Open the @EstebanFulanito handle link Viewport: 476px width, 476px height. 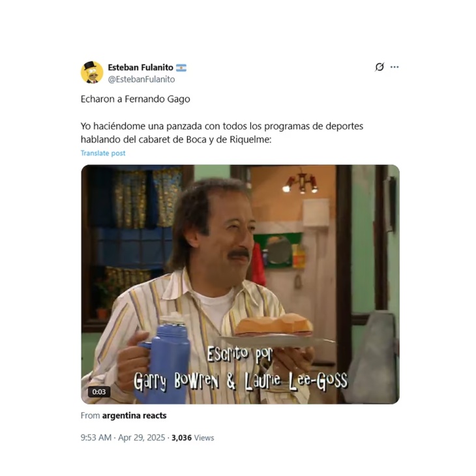[141, 80]
